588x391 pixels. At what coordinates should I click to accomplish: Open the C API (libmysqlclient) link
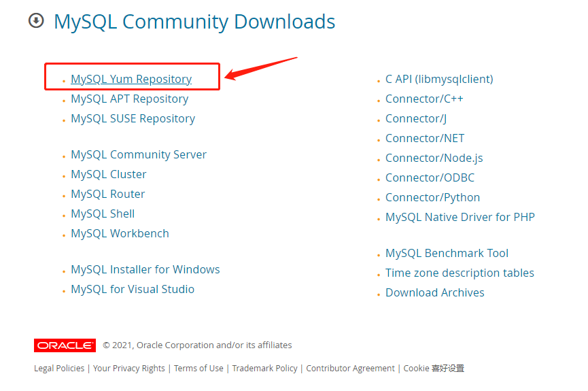tap(440, 79)
